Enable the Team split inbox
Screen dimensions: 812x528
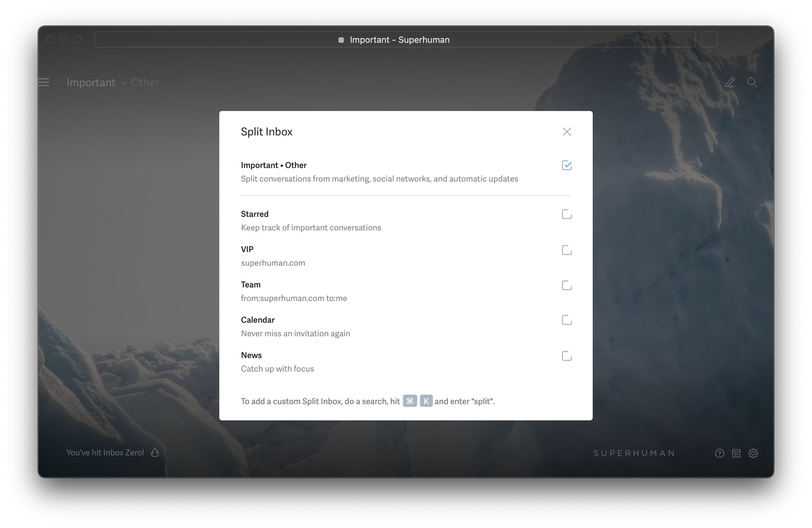pos(566,285)
